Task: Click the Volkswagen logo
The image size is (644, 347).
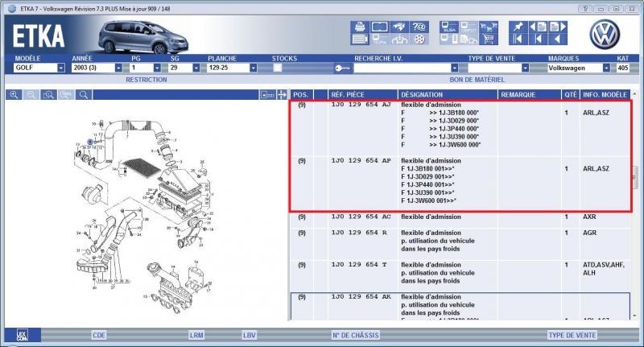Action: pyautogui.click(x=605, y=35)
